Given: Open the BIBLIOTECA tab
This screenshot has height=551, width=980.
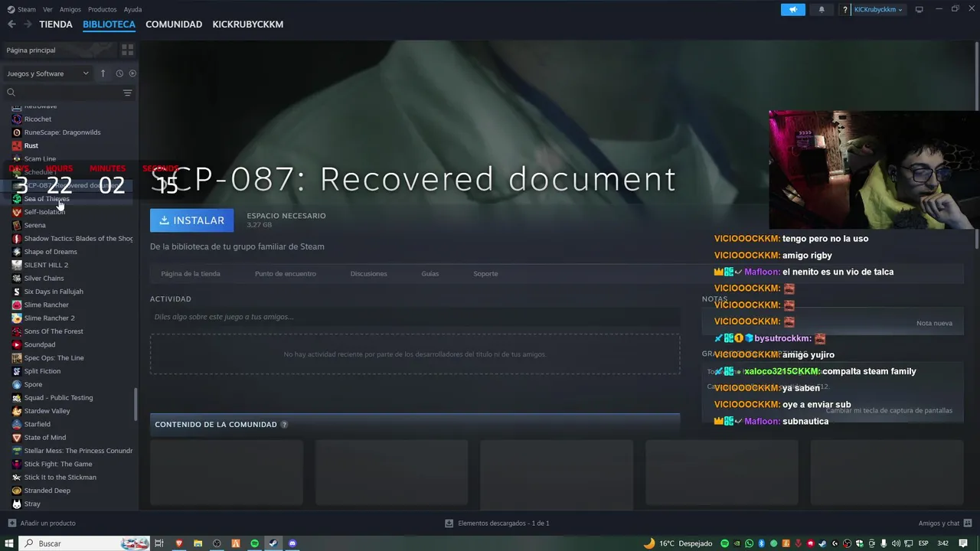Looking at the screenshot, I should coord(109,24).
